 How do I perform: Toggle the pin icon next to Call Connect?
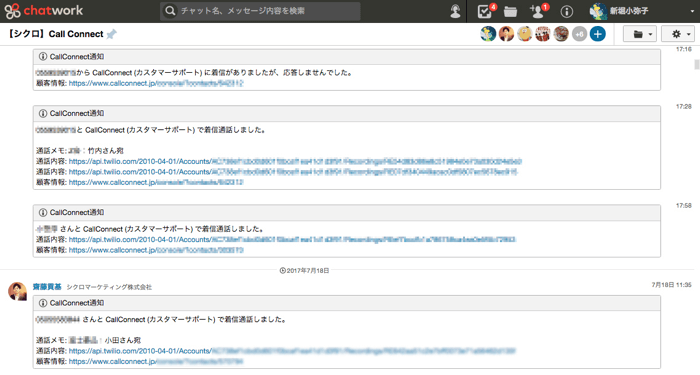(x=111, y=34)
